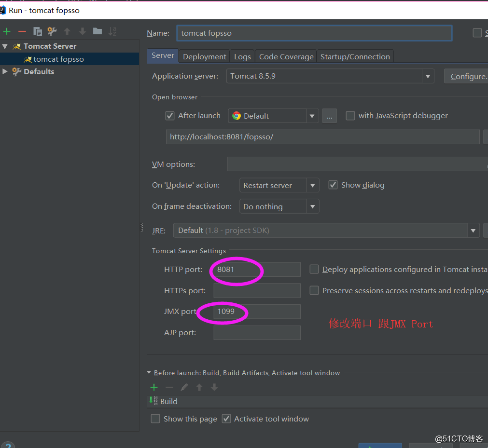Open the Code Coverage tab
This screenshot has width=488, height=448.
pyautogui.click(x=286, y=56)
